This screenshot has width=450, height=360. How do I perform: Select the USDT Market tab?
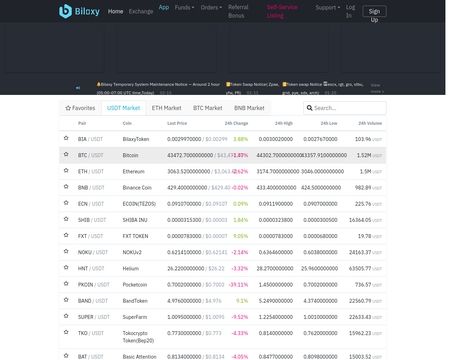123,108
